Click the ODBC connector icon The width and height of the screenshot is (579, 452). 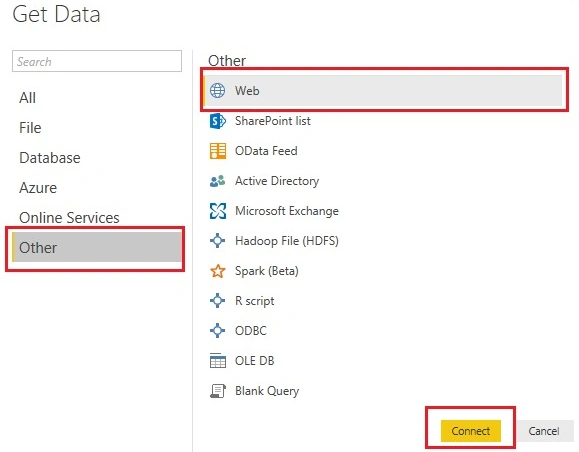[x=217, y=331]
